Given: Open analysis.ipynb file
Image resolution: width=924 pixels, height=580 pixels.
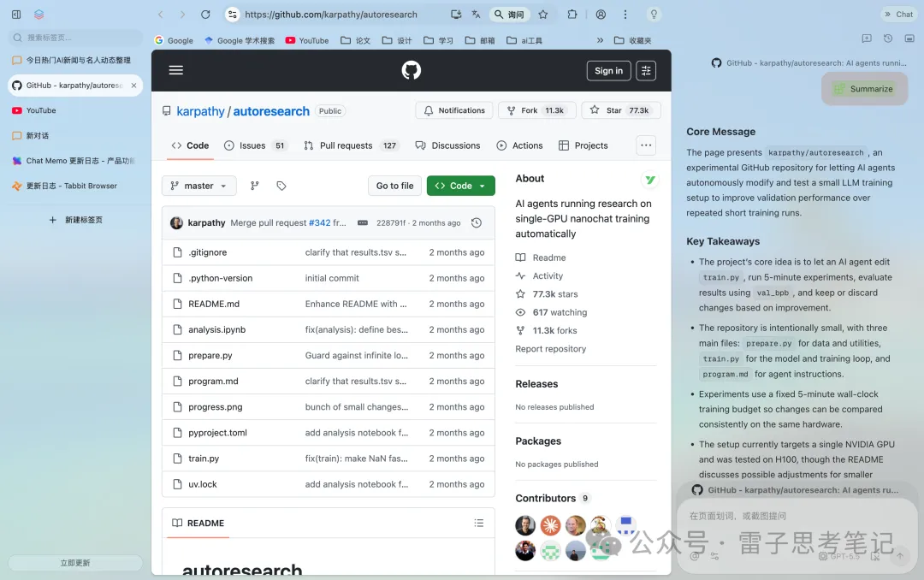Looking at the screenshot, I should 216,329.
